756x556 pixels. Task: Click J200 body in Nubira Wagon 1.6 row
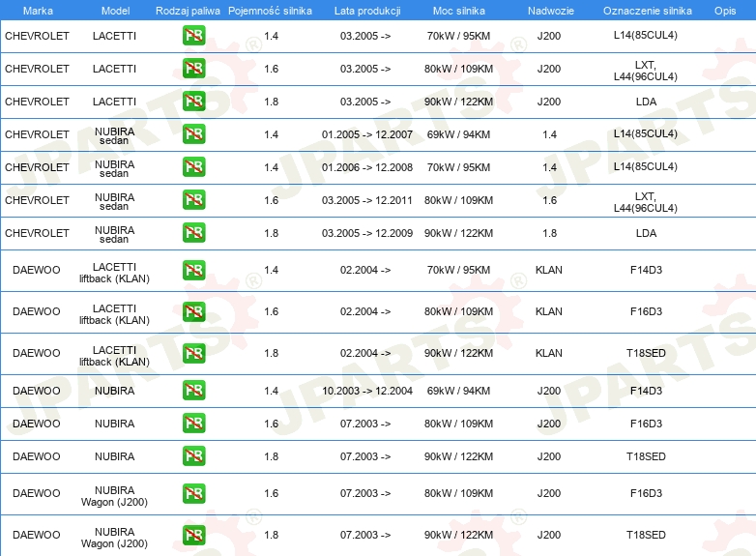549,493
